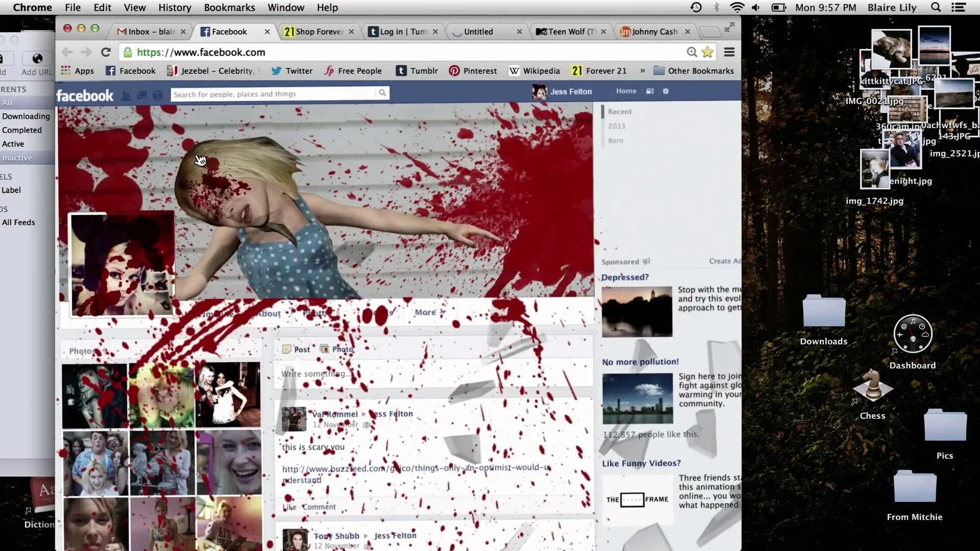Open the History menu
Image resolution: width=980 pixels, height=551 pixels.
pyautogui.click(x=175, y=8)
